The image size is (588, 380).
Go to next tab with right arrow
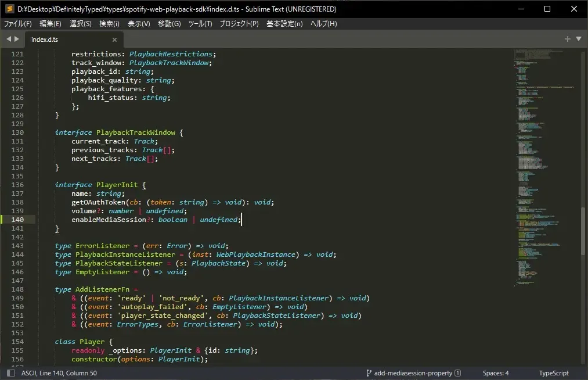16,39
